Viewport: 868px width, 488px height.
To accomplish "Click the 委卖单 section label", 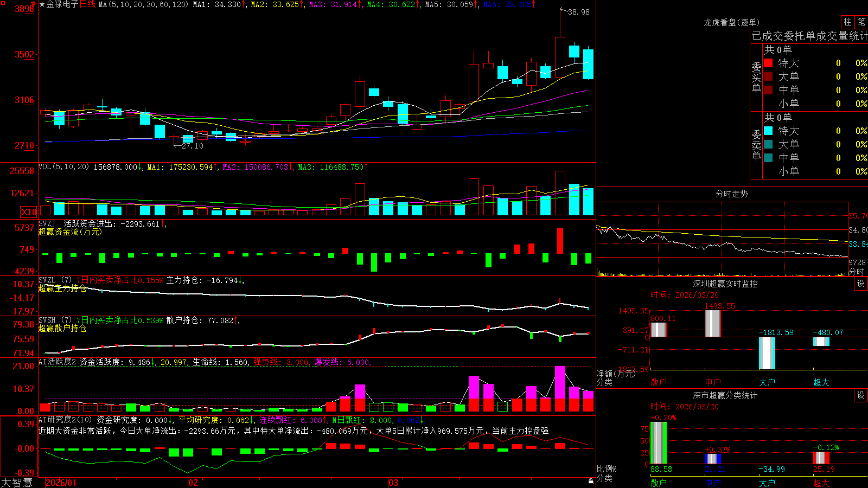I will coord(756,145).
